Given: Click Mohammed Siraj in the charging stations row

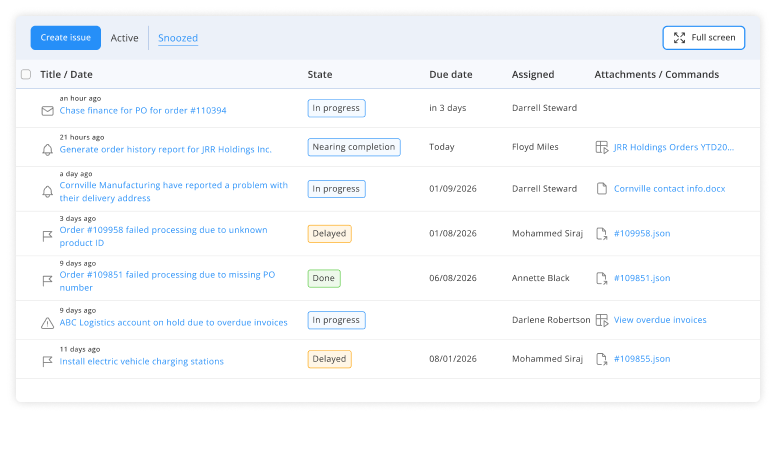Looking at the screenshot, I should click(547, 359).
